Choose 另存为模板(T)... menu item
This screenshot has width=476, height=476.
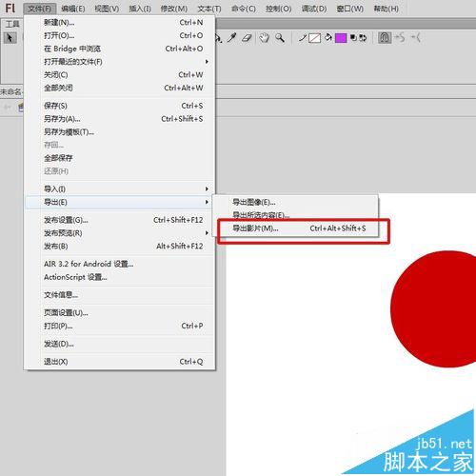pos(120,131)
